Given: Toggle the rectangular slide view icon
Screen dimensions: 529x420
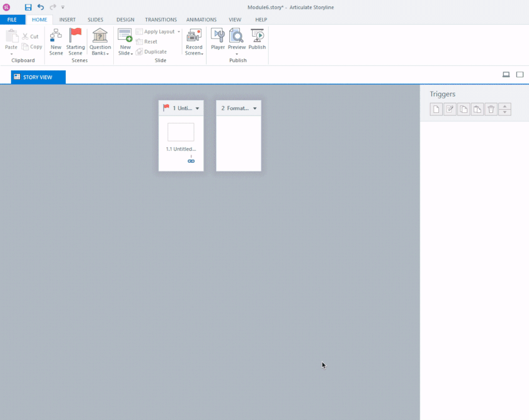Looking at the screenshot, I should [520, 75].
